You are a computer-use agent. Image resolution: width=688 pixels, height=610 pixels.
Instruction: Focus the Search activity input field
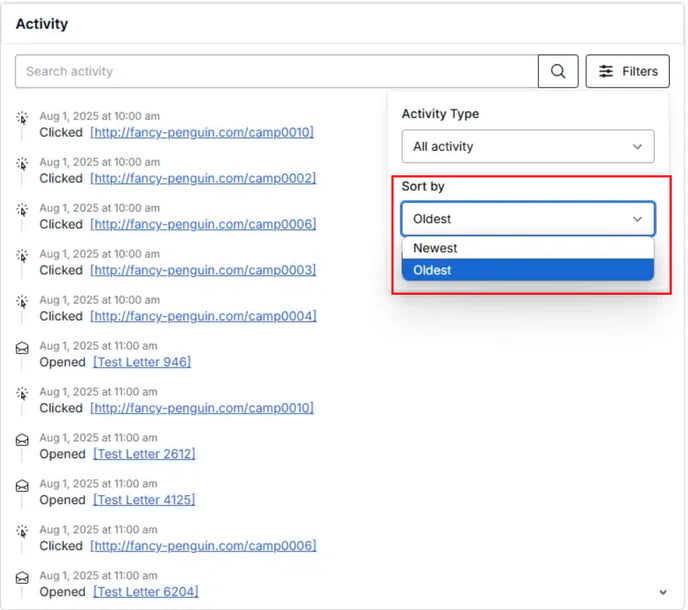(276, 71)
